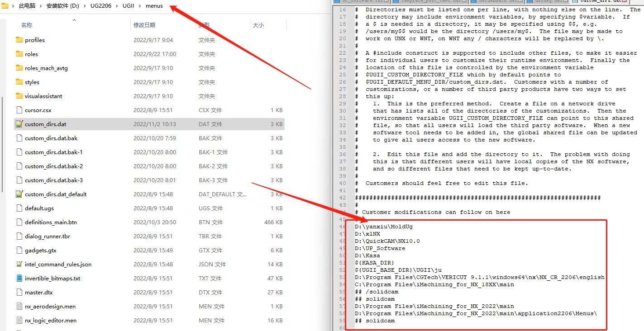Click the profiles folder icon
The image size is (644, 331).
click(19, 40)
